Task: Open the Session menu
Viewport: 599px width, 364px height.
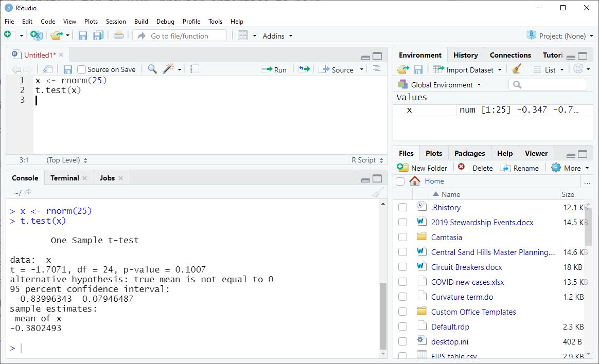Action: click(x=116, y=22)
